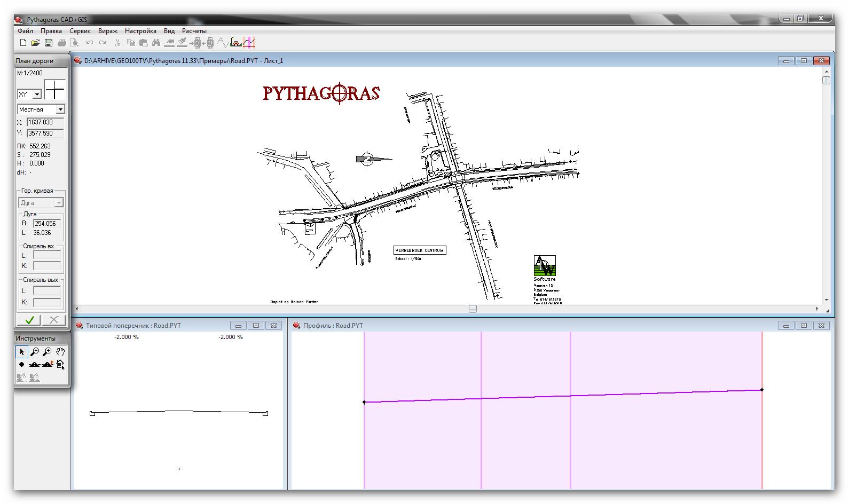Click the pink profile graph toolbar icon

(x=249, y=43)
